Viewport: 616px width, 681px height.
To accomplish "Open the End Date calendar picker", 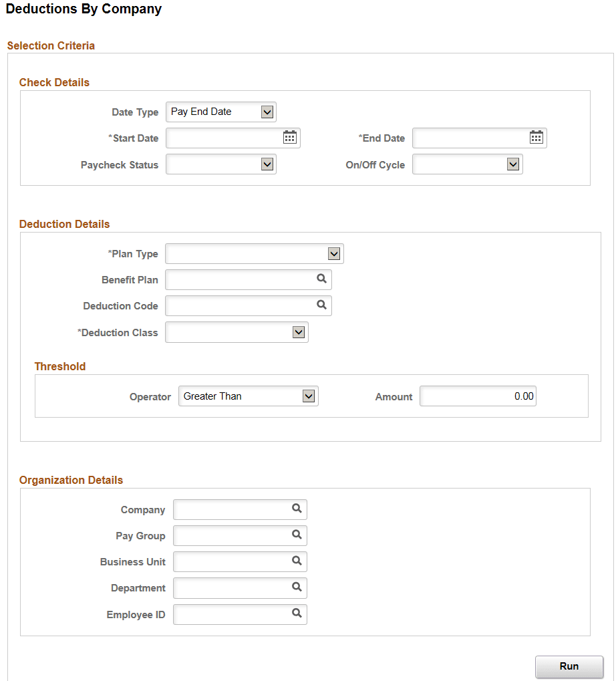I will [536, 137].
